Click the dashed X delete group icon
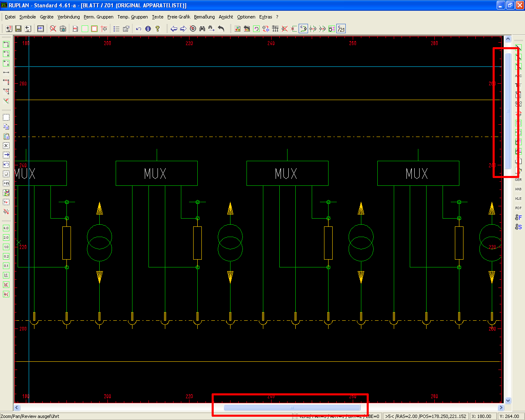Viewport: 525px width, 420px height. tap(6, 146)
